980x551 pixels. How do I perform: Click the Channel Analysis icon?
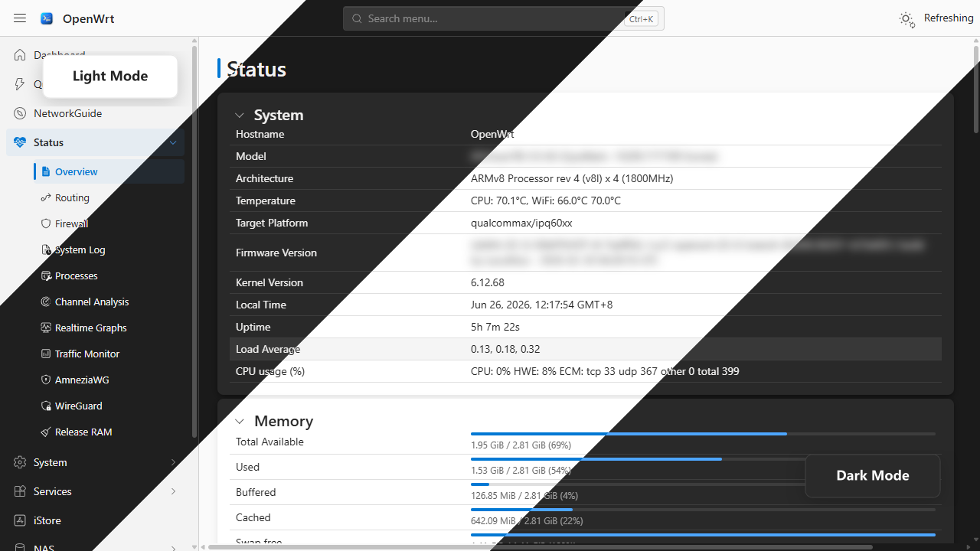pyautogui.click(x=46, y=302)
